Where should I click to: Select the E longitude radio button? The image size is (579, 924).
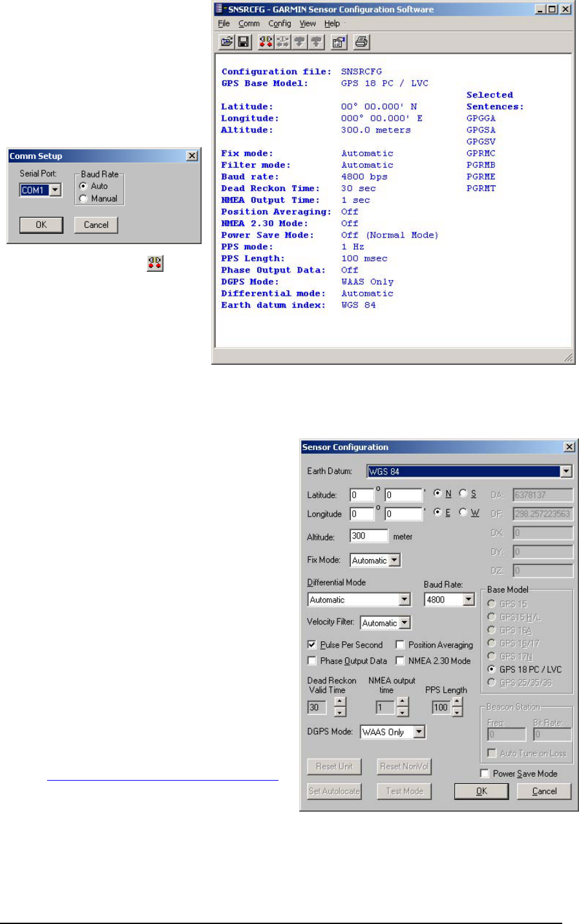437,512
